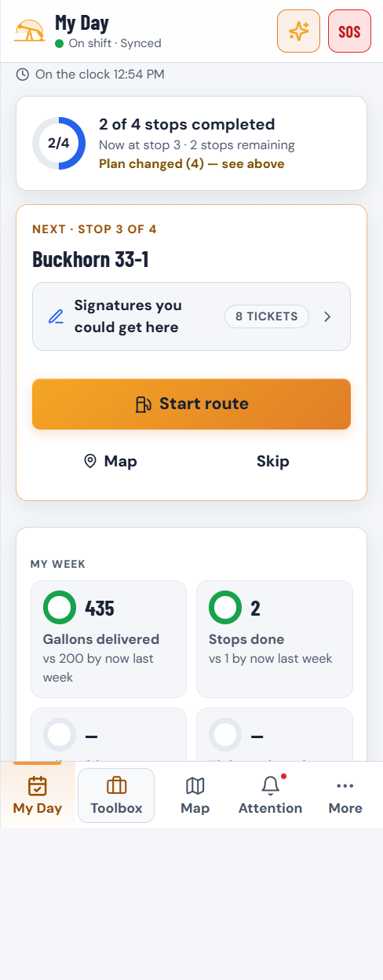Open Attention notifications bell
The image size is (383, 980).
[270, 795]
